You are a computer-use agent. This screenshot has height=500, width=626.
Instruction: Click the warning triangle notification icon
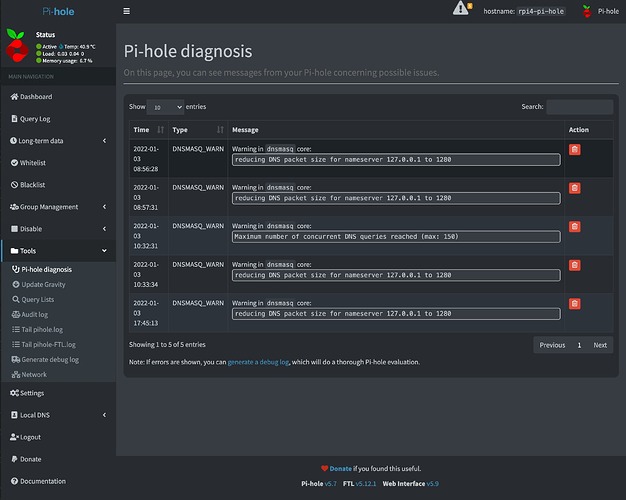(461, 9)
